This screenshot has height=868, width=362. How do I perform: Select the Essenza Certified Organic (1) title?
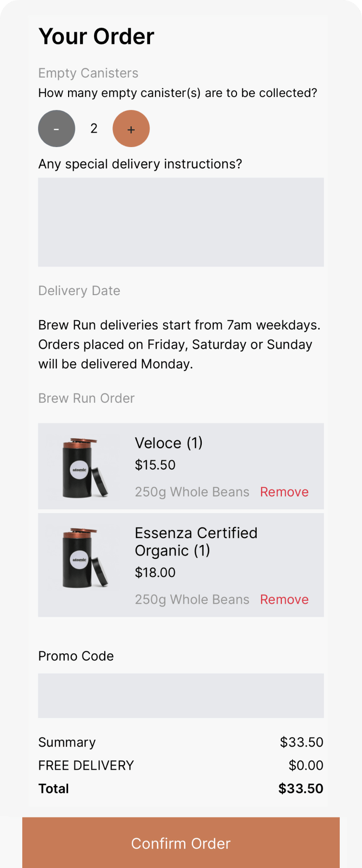[x=196, y=542]
